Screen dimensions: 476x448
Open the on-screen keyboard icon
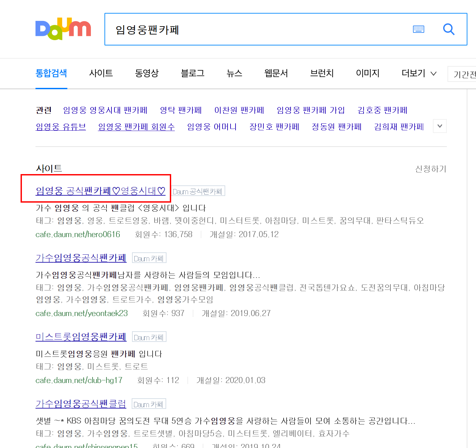419,29
